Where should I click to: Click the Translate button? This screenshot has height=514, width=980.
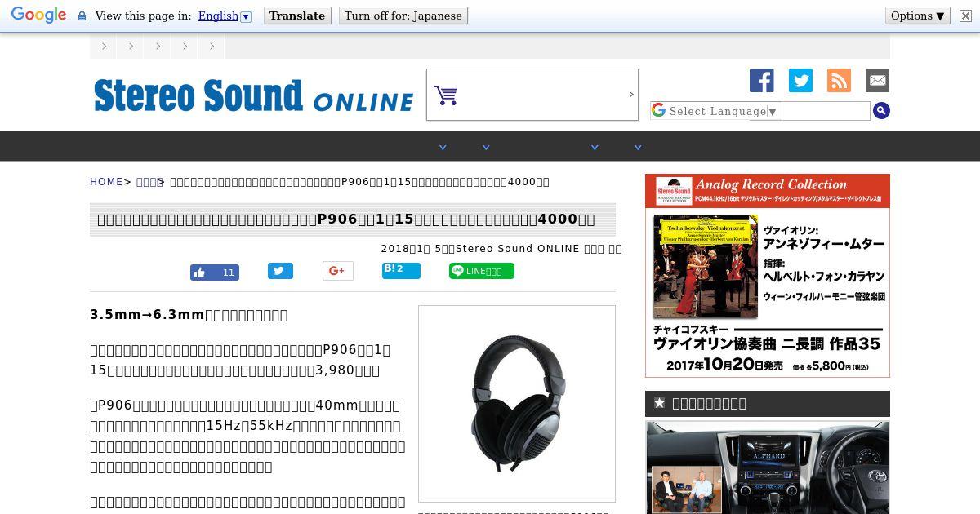(x=297, y=16)
